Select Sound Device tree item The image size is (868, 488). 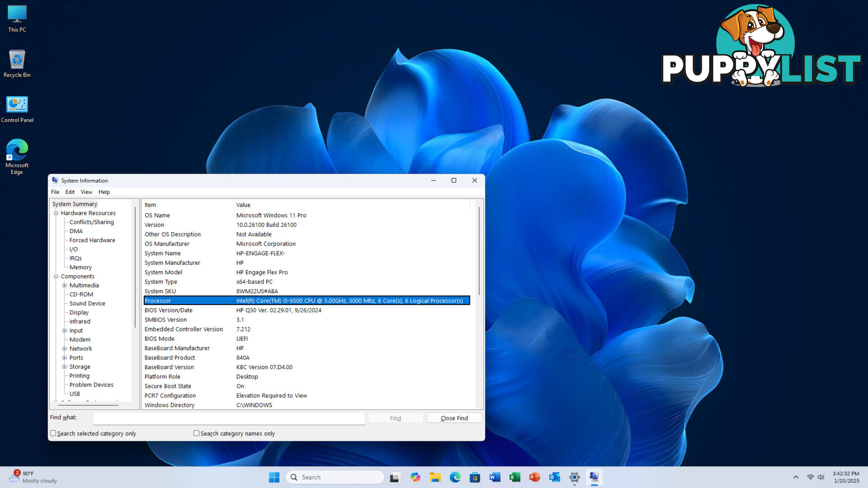87,303
